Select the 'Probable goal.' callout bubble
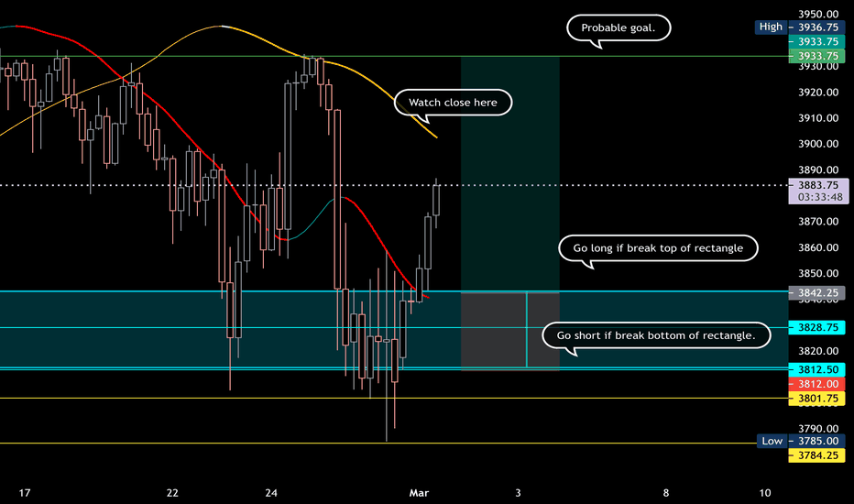854x504 pixels. coord(619,27)
